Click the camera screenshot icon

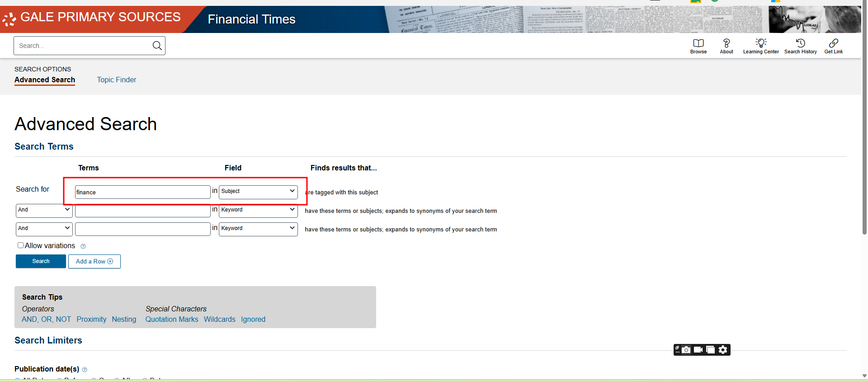click(686, 350)
